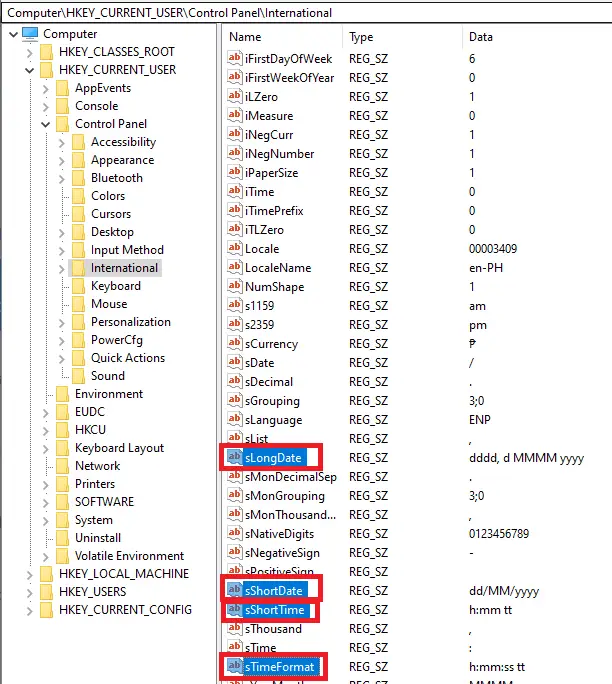Click the sCurrency string value icon

234,343
